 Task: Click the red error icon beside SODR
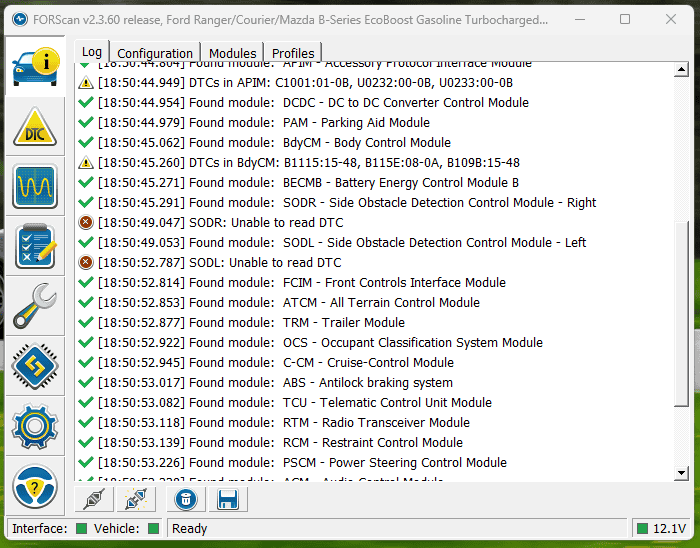click(x=86, y=222)
